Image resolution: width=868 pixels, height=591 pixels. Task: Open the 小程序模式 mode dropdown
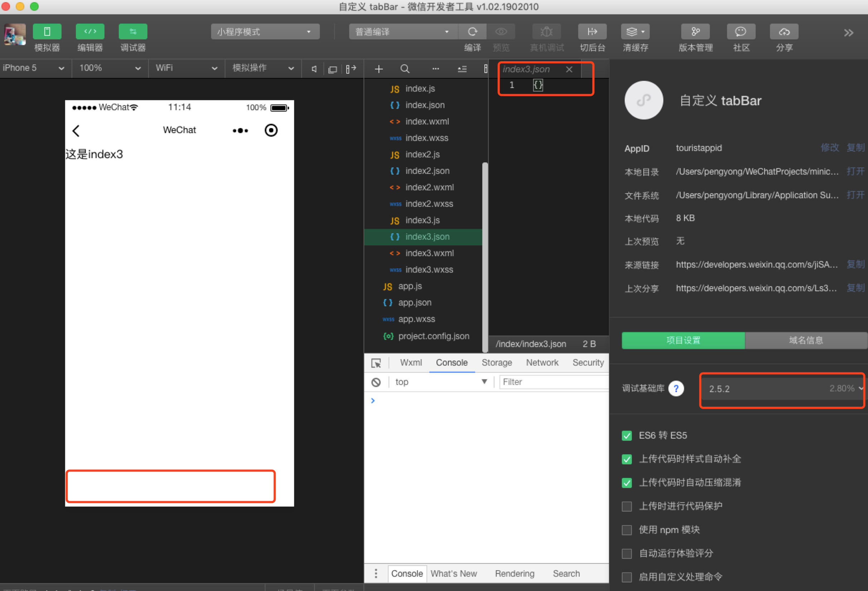265,32
